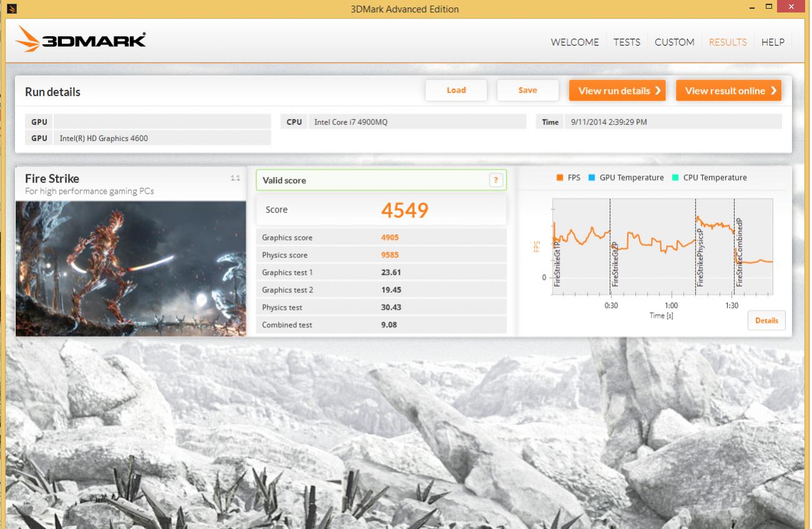Screen dimensions: 812x529
Task: Click the orange FPS legend square
Action: [560, 177]
